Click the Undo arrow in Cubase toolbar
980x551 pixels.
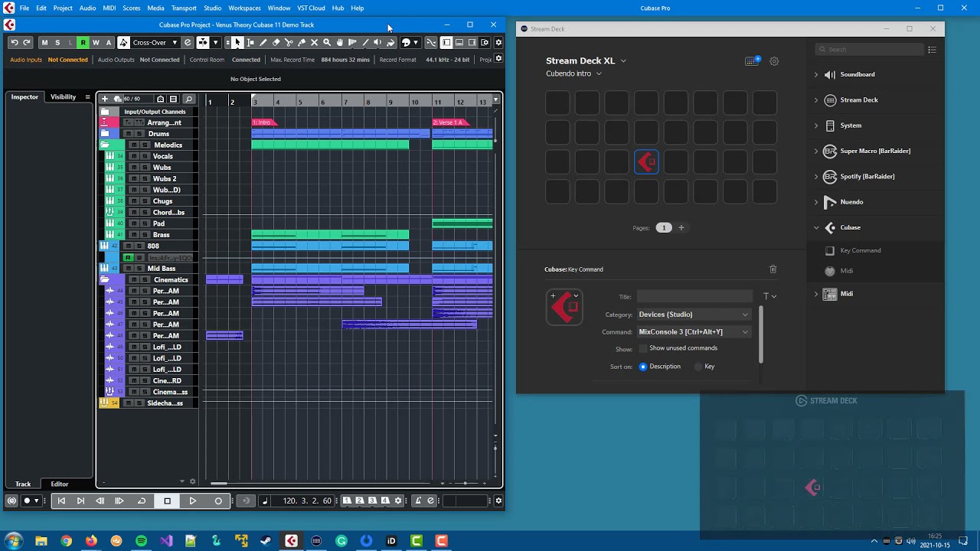click(x=14, y=43)
